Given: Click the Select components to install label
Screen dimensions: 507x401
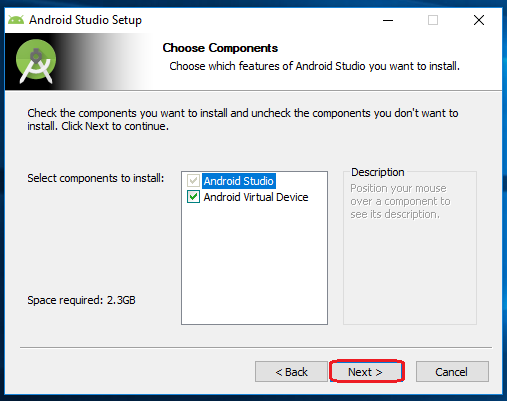Looking at the screenshot, I should [96, 178].
